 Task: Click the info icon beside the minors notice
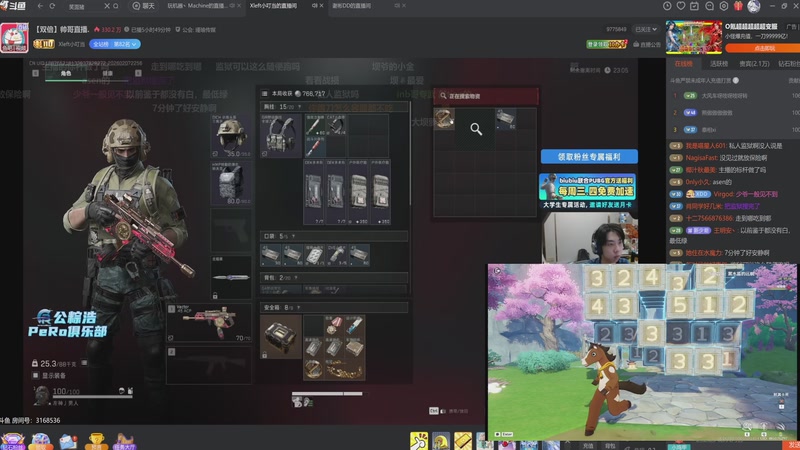735,81
